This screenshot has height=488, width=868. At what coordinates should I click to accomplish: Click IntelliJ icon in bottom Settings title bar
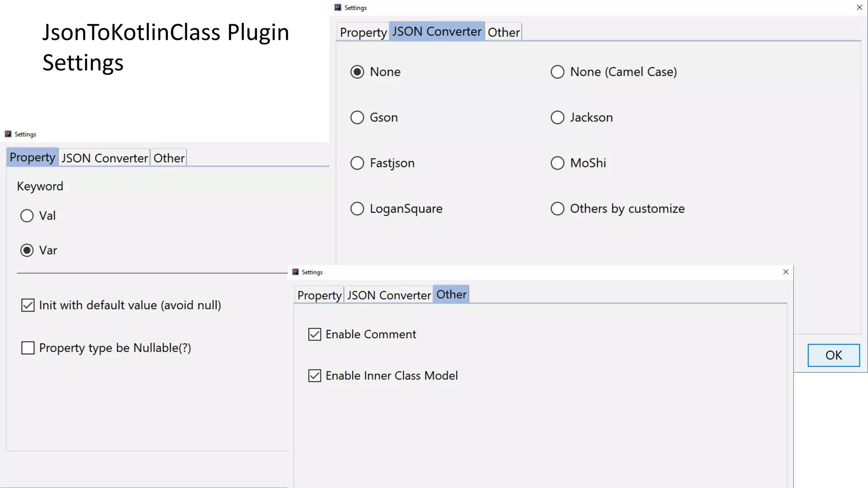click(295, 272)
